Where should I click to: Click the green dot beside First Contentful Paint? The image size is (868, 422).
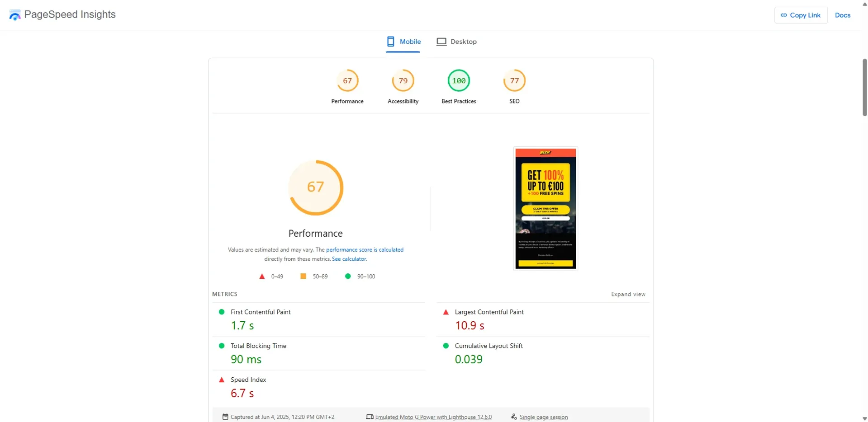pyautogui.click(x=222, y=312)
